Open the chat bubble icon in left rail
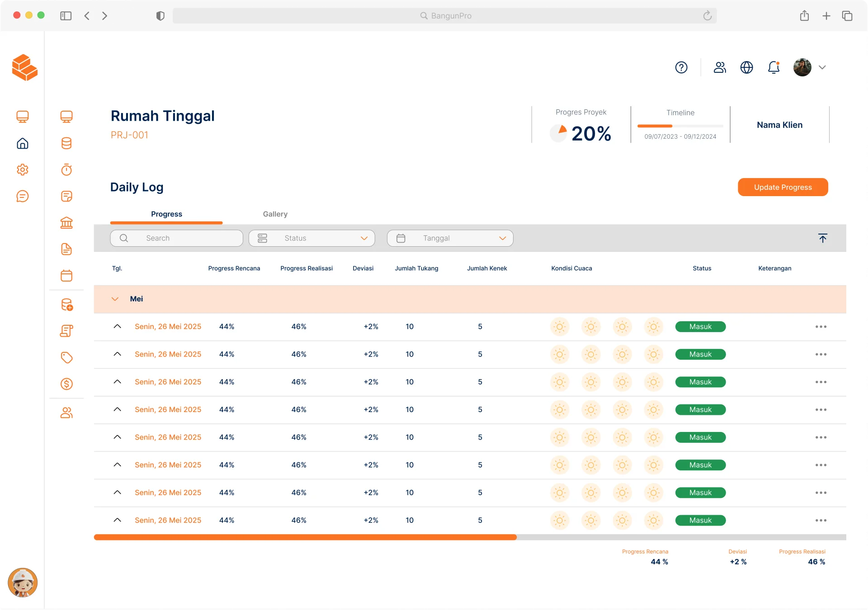Image resolution: width=868 pixels, height=610 pixels. tap(23, 196)
